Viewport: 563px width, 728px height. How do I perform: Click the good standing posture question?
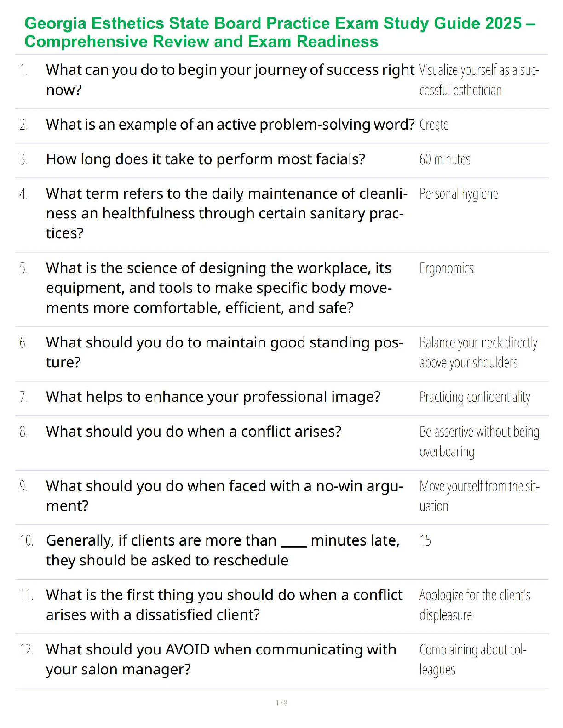click(224, 352)
